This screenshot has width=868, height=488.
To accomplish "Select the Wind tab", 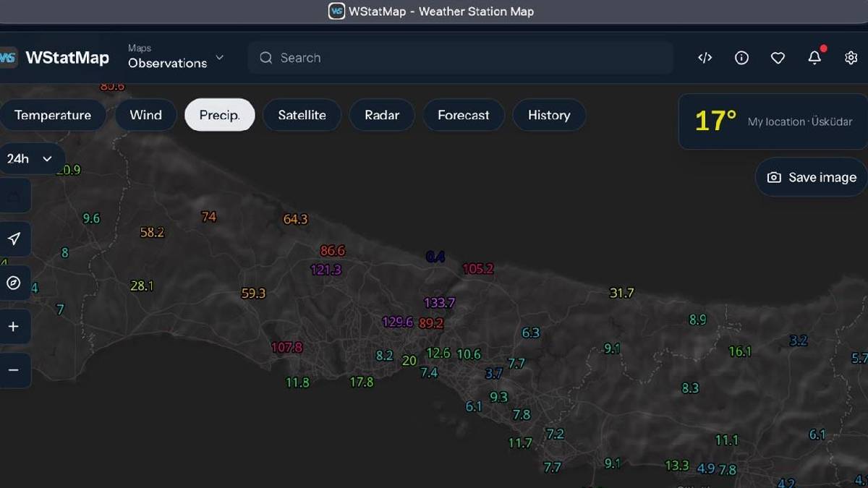I will click(145, 115).
